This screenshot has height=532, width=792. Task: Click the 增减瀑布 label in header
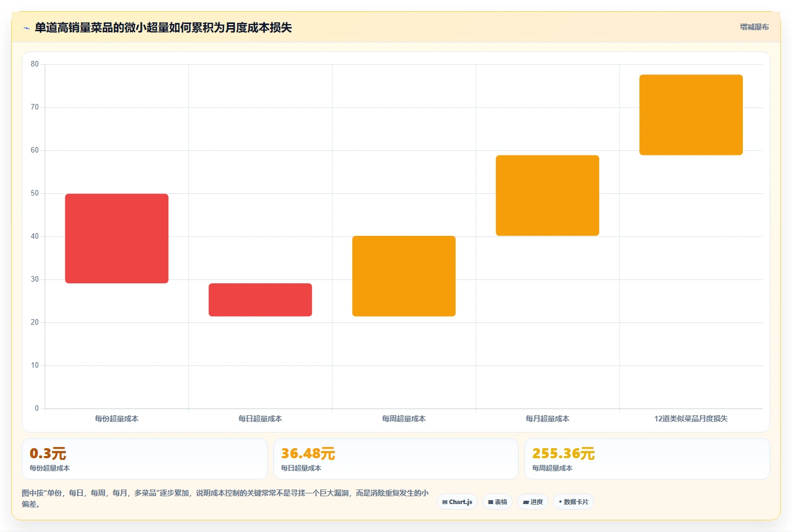[754, 27]
